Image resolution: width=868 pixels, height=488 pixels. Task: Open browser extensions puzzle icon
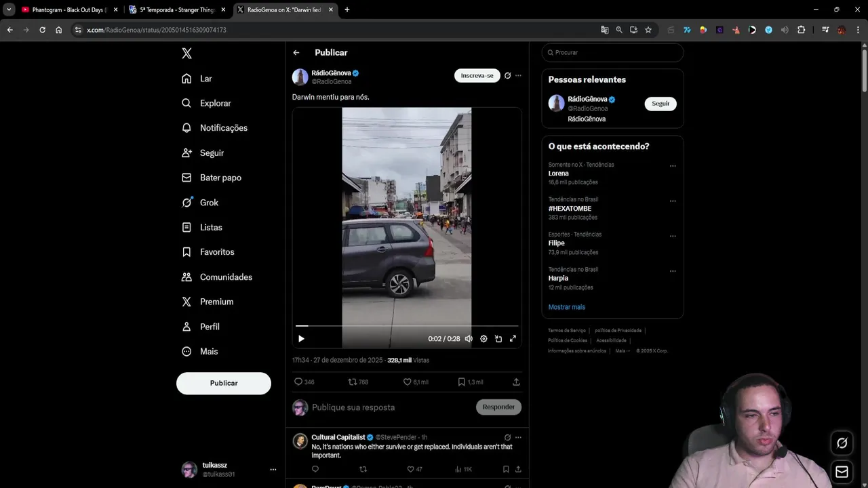point(801,30)
